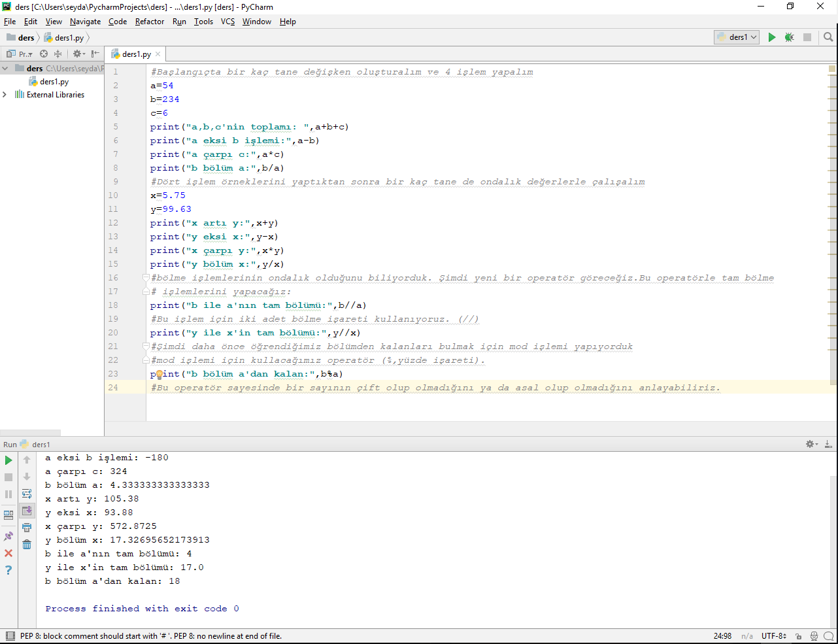Click the 24:98 cursor position in status bar
The height and width of the screenshot is (644, 838).
[722, 636]
